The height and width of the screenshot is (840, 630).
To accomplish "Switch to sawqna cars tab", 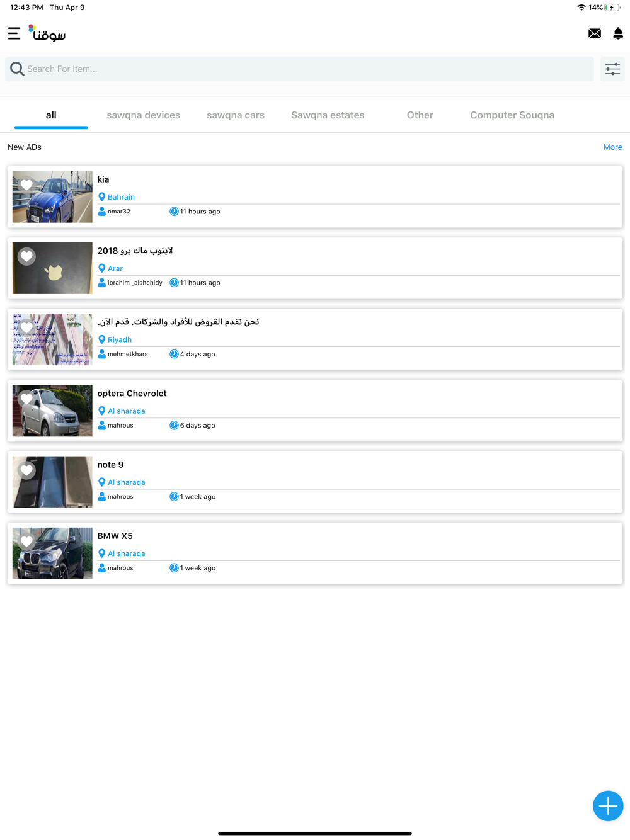I will [x=236, y=115].
